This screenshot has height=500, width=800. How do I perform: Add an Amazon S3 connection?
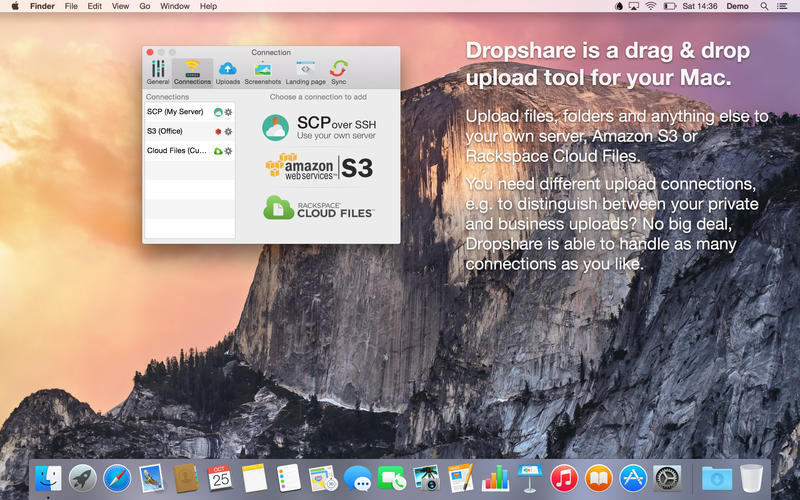pyautogui.click(x=319, y=167)
